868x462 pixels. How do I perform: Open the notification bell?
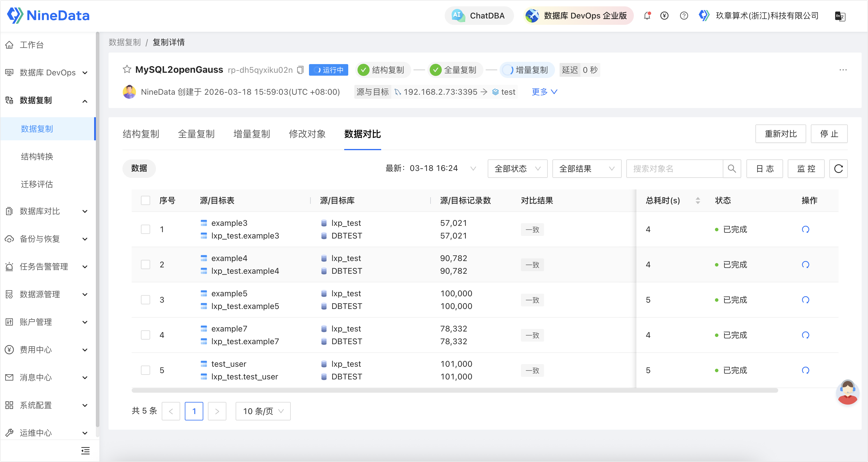click(647, 16)
